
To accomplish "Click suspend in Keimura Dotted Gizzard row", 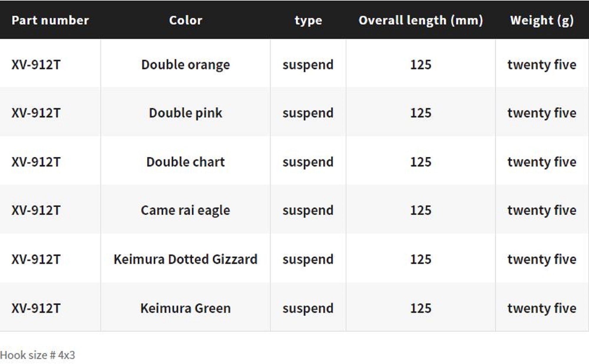I will point(308,259).
